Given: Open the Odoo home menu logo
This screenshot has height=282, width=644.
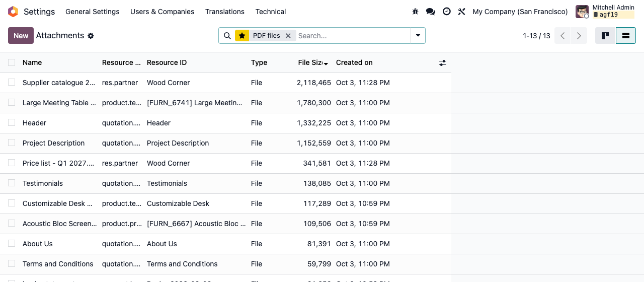Looking at the screenshot, I should pyautogui.click(x=13, y=12).
